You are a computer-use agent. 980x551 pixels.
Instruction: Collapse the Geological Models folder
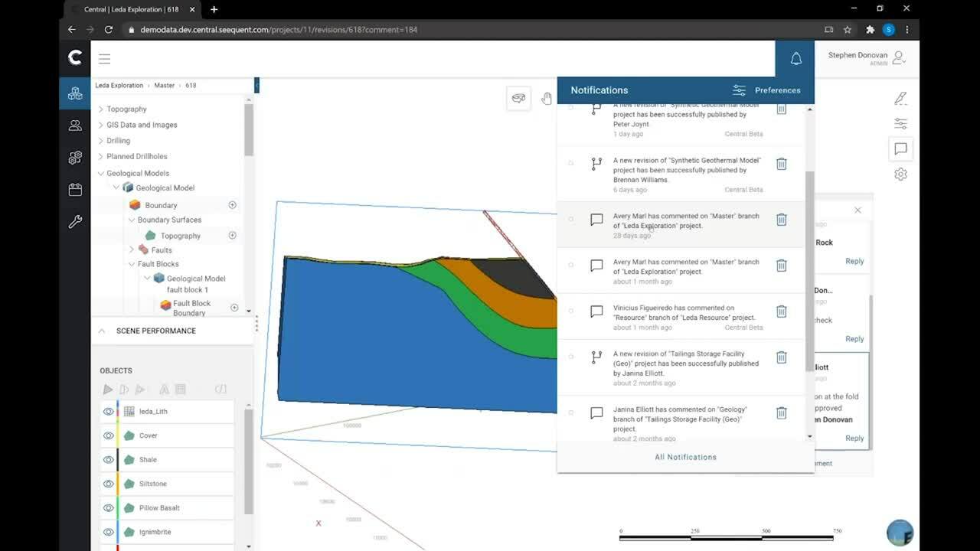[100, 173]
